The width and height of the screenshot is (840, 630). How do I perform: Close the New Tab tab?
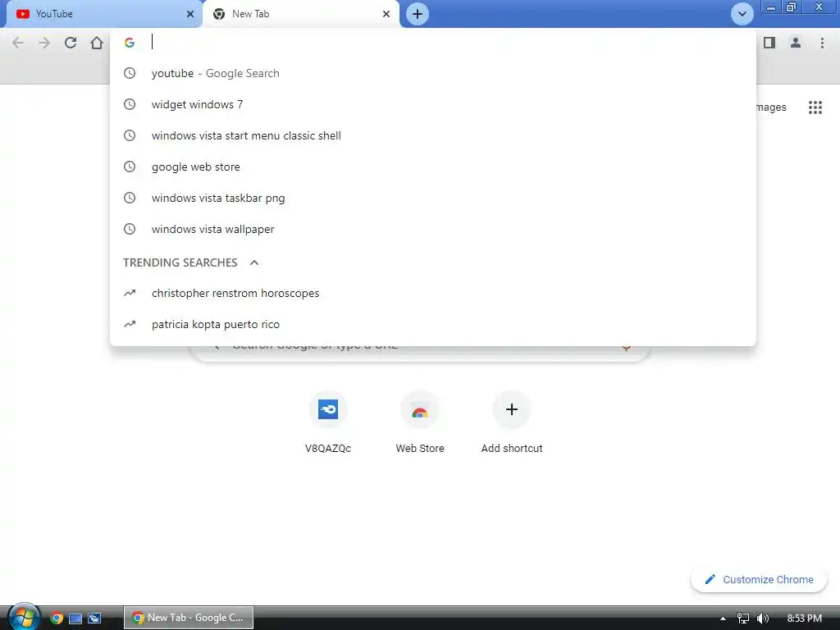coord(386,14)
